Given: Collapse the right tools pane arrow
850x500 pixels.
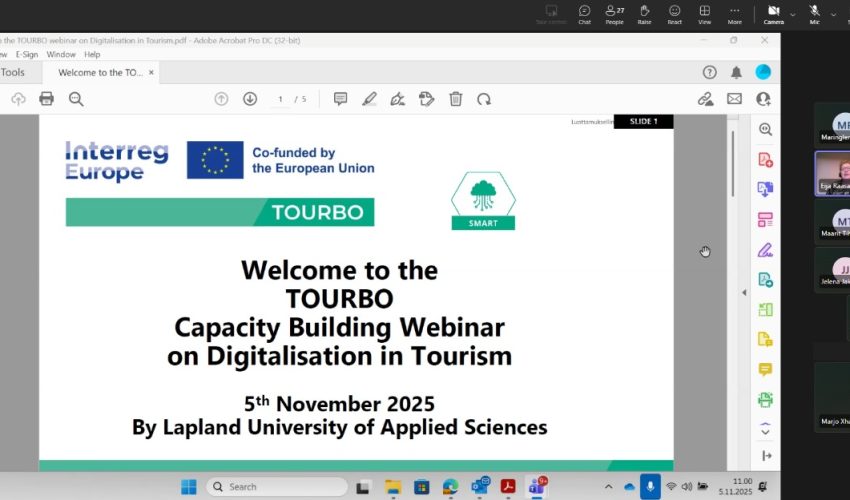Looking at the screenshot, I should click(743, 292).
